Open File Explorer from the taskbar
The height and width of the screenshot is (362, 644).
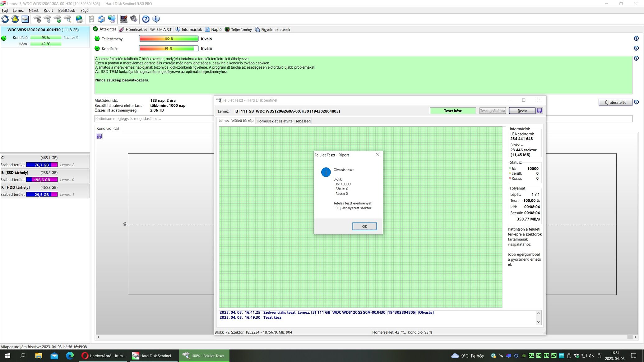click(x=38, y=356)
